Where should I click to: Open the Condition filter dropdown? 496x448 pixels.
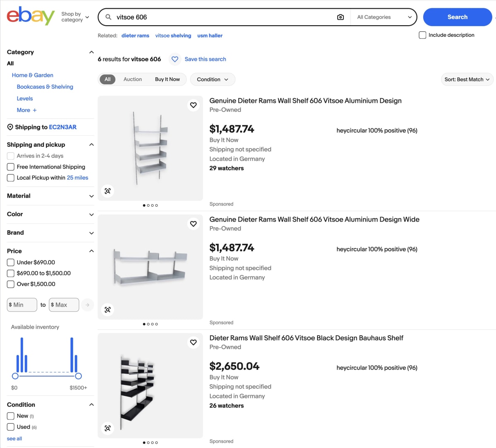point(212,79)
